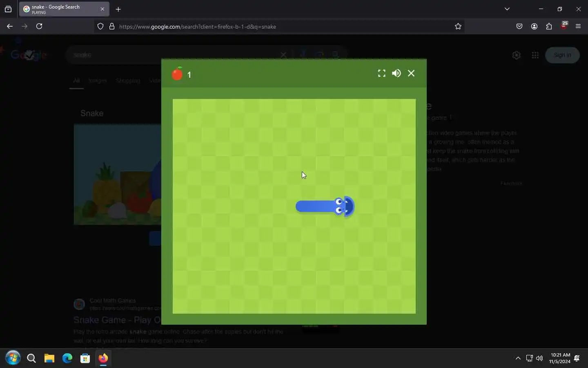Open Firefox View recent browsing

[x=8, y=9]
